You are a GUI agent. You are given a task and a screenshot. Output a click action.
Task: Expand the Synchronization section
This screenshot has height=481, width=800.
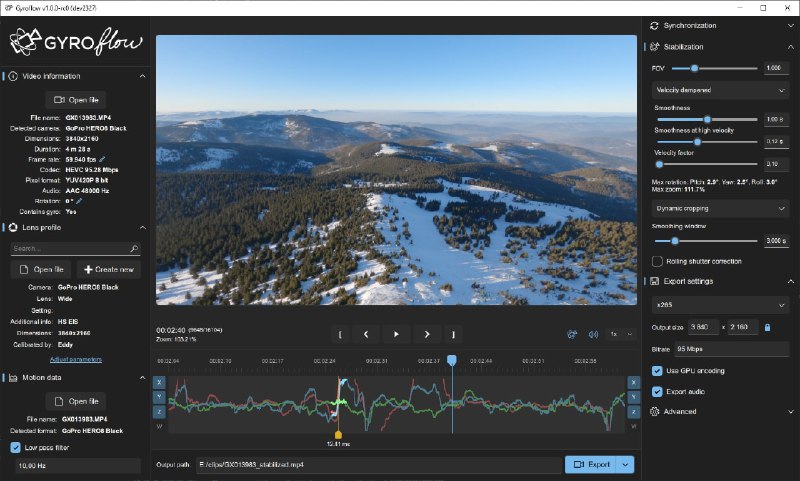[x=719, y=25]
